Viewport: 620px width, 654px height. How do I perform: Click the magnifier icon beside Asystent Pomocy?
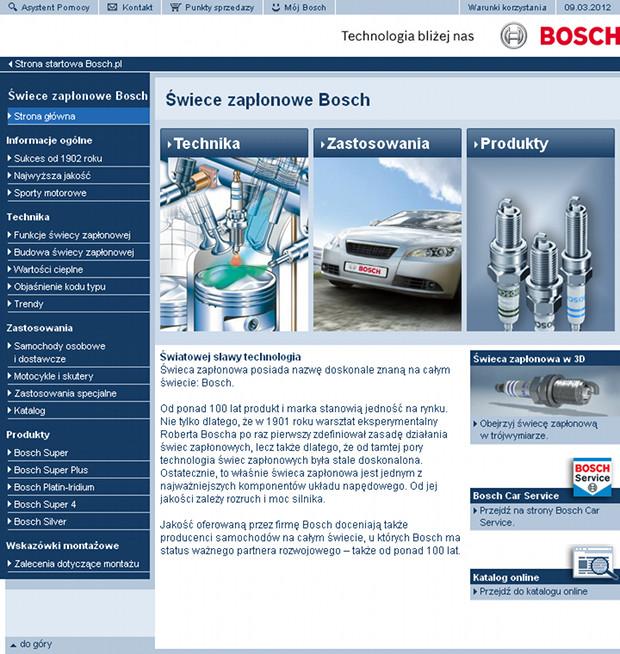click(13, 7)
